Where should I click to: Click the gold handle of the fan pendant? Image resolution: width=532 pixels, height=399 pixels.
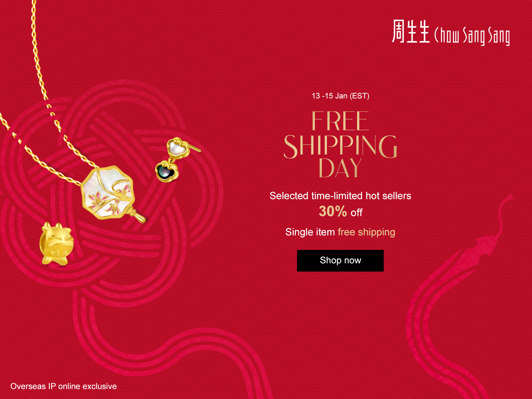(138, 217)
